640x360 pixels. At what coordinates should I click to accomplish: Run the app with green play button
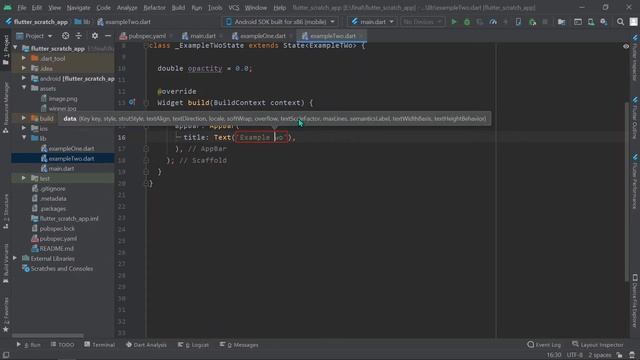click(x=453, y=22)
